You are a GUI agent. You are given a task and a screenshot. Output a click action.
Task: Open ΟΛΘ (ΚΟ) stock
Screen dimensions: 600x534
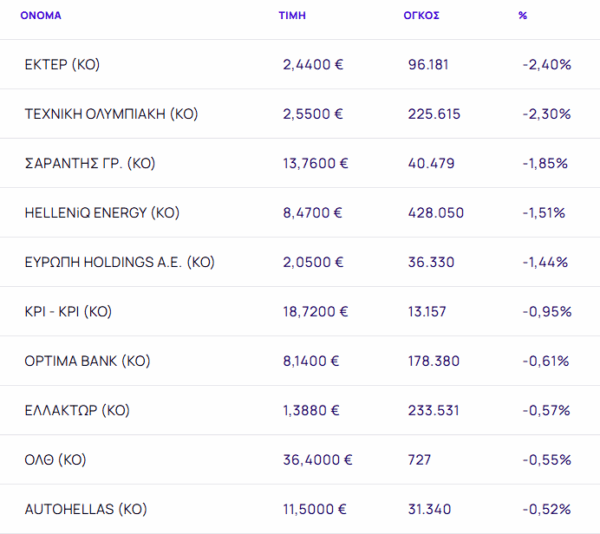pyautogui.click(x=55, y=460)
